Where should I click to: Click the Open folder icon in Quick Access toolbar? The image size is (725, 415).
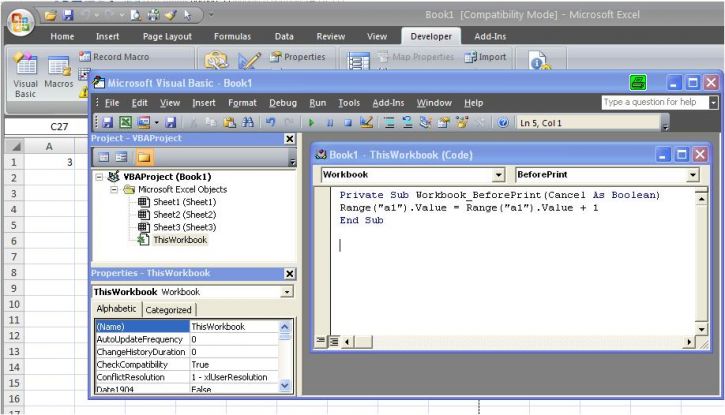(50, 16)
